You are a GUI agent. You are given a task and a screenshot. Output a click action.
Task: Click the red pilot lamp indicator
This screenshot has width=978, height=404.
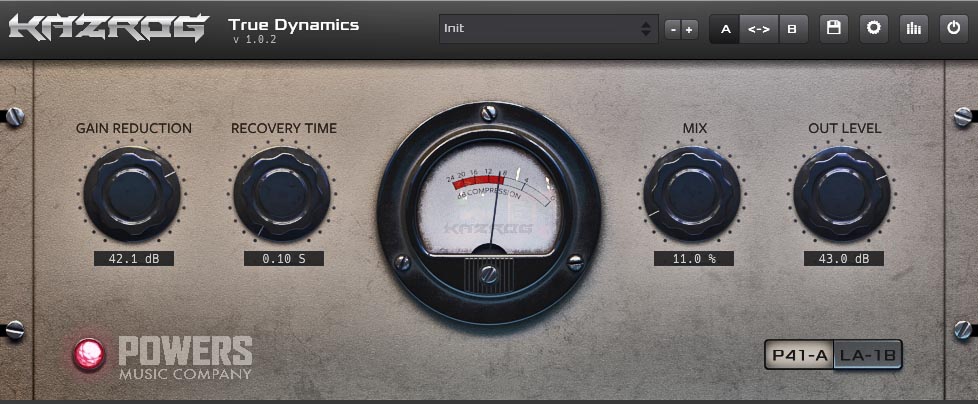(x=90, y=354)
